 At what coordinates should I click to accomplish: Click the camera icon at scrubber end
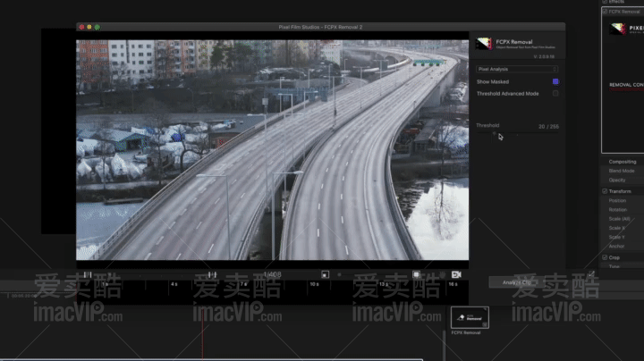coord(456,274)
